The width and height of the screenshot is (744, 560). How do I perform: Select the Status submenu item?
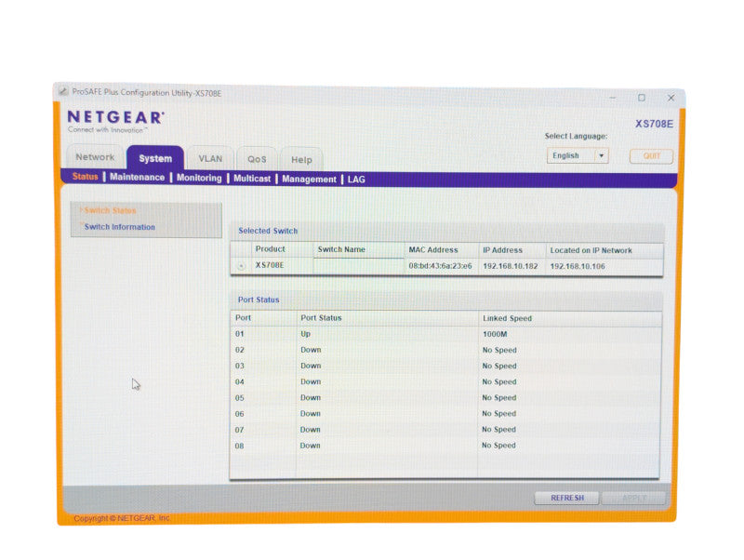(85, 177)
